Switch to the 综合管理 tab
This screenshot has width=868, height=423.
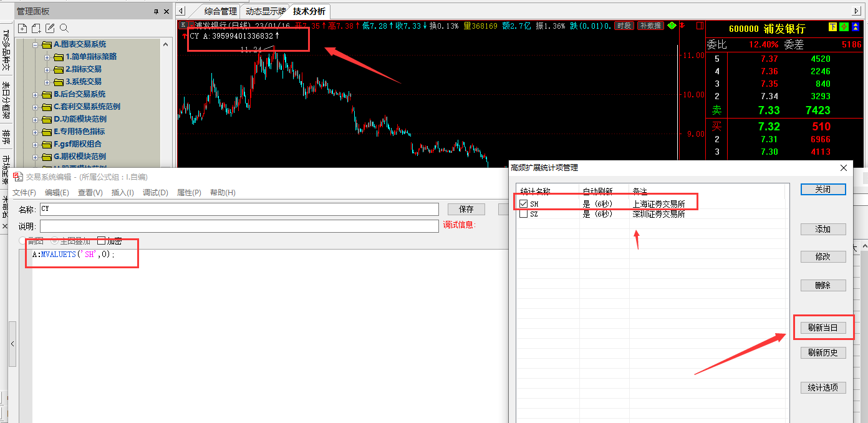[220, 11]
